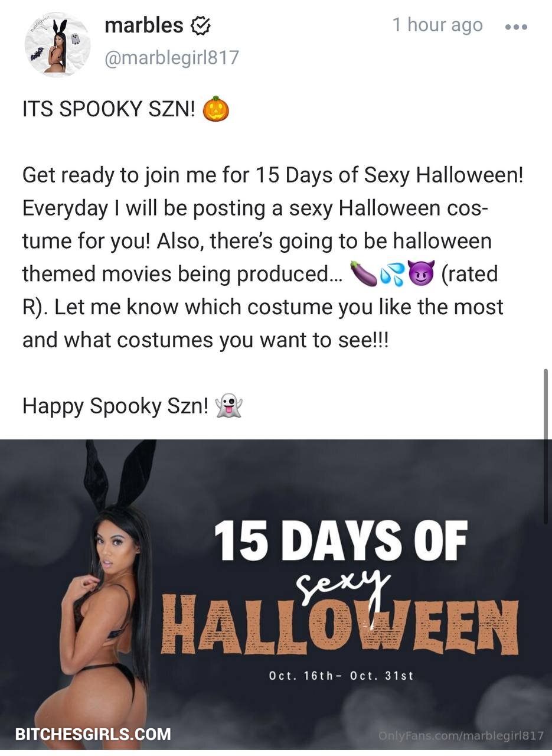The height and width of the screenshot is (756, 552).
Task: Click the vertical scrollbar thumb
Action: pos(546,447)
